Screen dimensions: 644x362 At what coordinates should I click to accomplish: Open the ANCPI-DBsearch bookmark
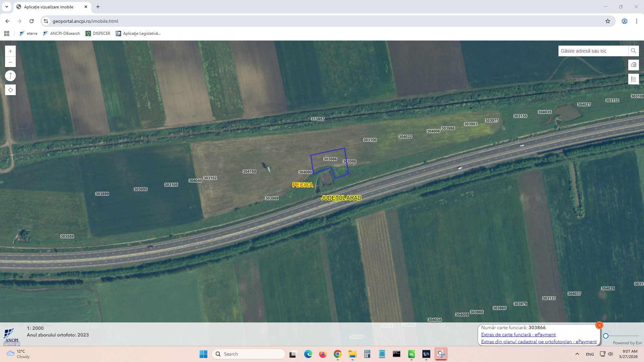[x=61, y=34]
